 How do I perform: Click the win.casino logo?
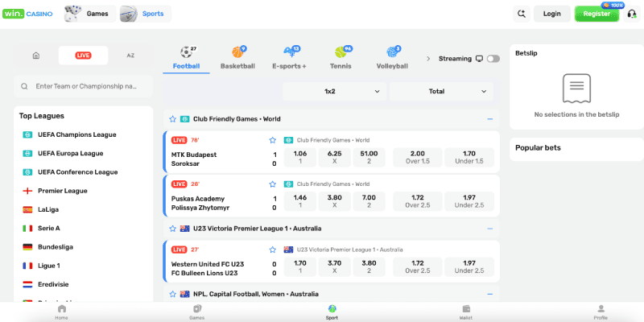tap(27, 14)
